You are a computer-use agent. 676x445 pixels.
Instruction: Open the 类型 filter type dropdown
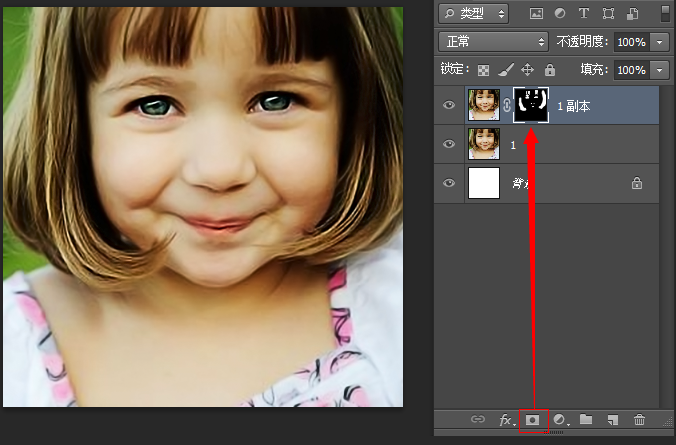[473, 14]
